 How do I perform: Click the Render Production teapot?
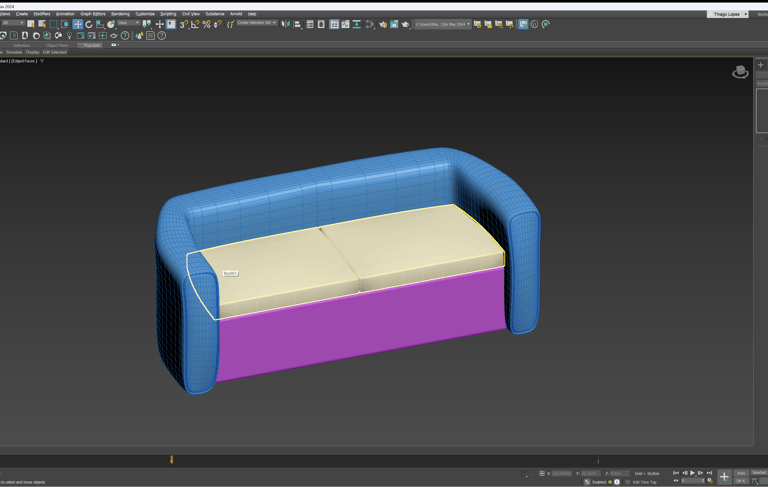pos(406,24)
